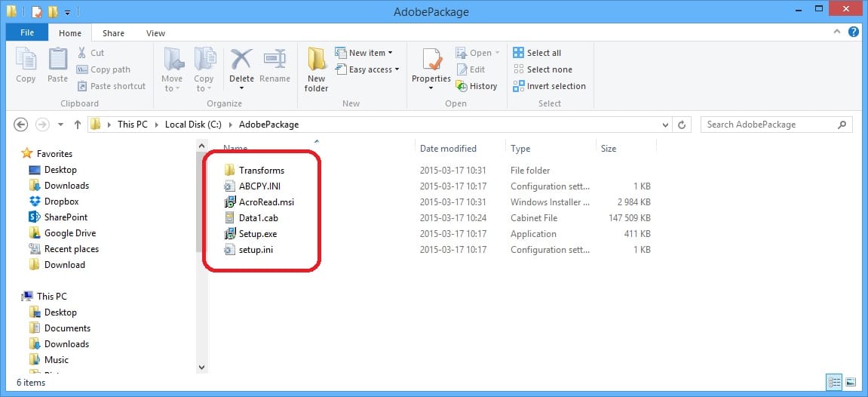Image resolution: width=868 pixels, height=397 pixels.
Task: Open the Move to command
Action: click(173, 69)
